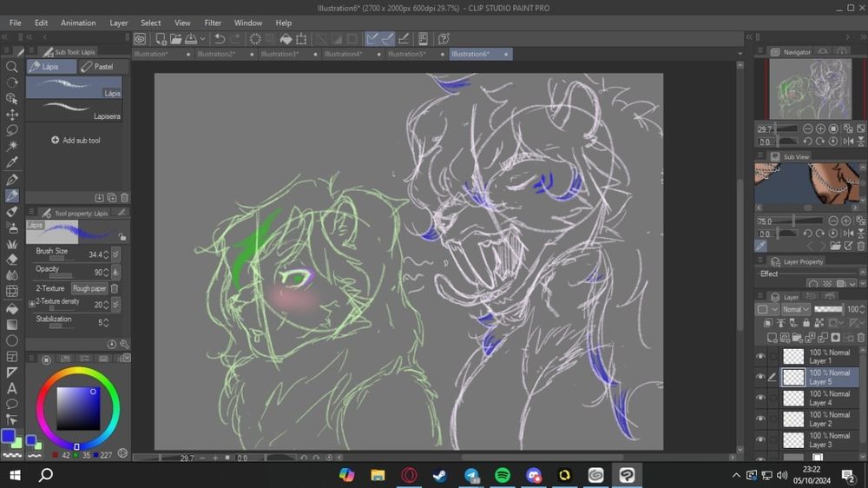Open the Help menu
Screen dimensions: 868x488
(284, 23)
